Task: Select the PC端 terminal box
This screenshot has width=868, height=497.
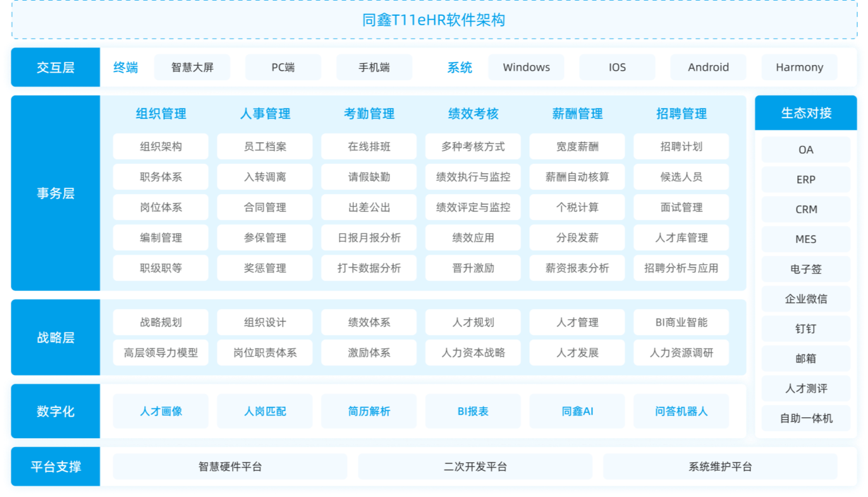Action: [283, 67]
